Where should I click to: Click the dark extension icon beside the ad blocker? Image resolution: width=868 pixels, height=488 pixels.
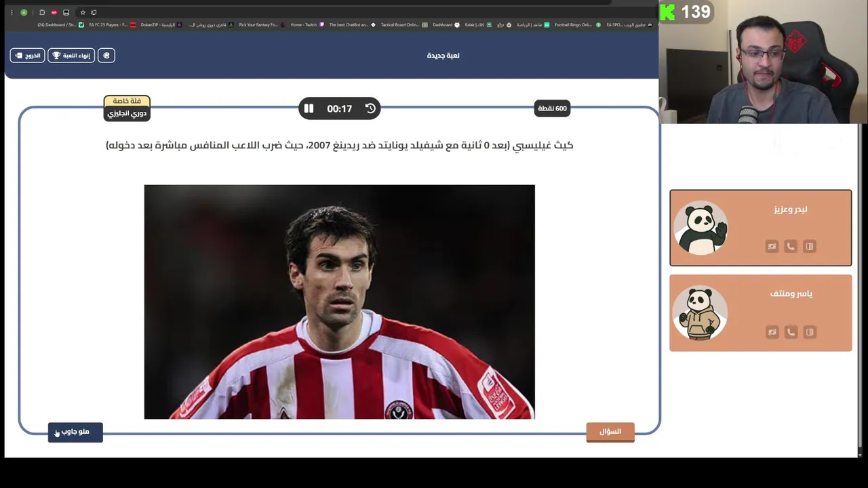66,12
